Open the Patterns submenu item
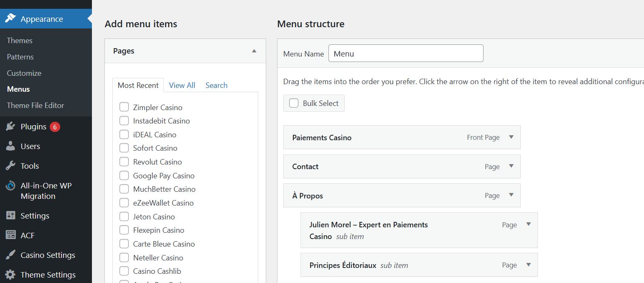Image resolution: width=644 pixels, height=283 pixels. [x=20, y=57]
